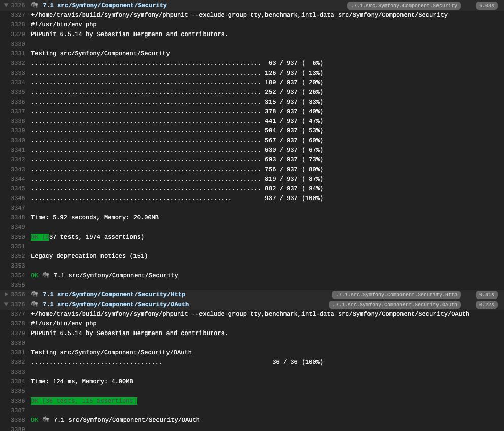Image resolution: width=504 pixels, height=431 pixels.
Task: Click '63 / 937 ( 6%)' progress text
Action: tap(296, 63)
